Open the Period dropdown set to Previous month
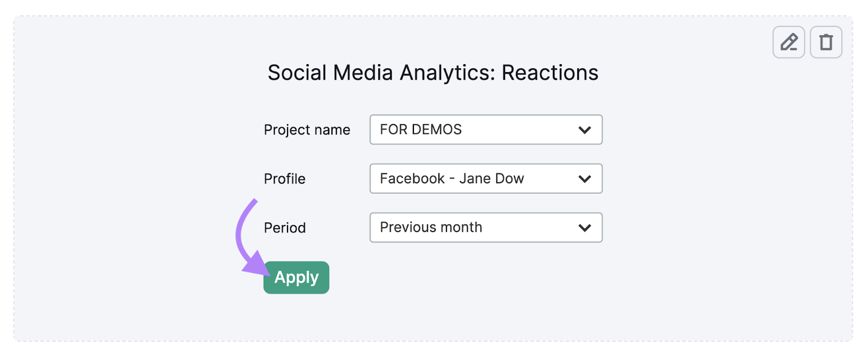The width and height of the screenshot is (868, 358). click(x=486, y=227)
